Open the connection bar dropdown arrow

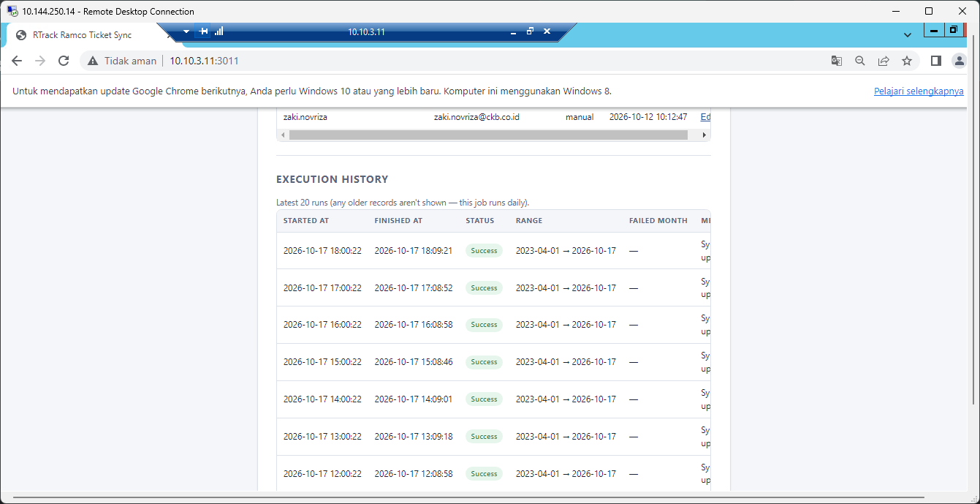coord(186,31)
